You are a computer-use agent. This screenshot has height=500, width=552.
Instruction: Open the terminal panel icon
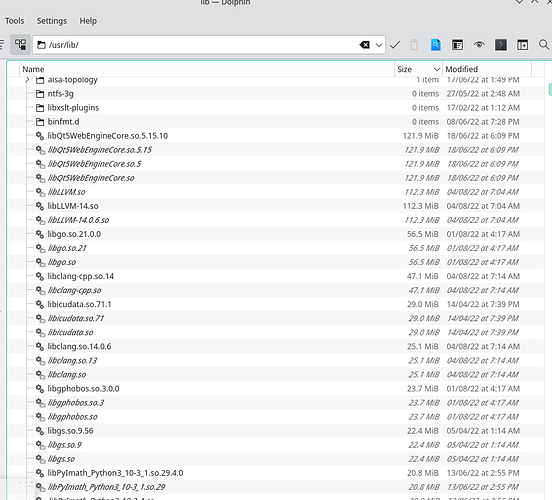tap(501, 45)
